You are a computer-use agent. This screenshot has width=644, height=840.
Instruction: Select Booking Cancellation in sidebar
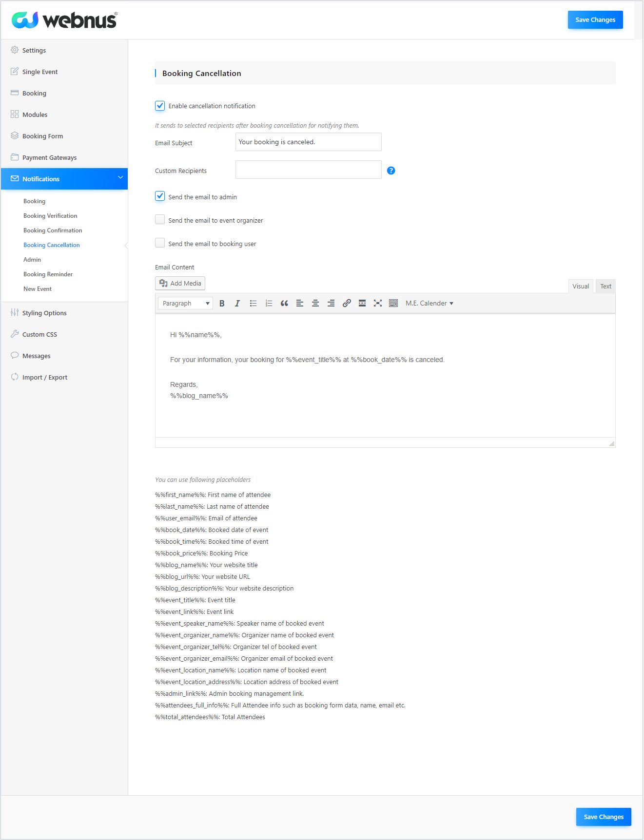click(x=52, y=245)
